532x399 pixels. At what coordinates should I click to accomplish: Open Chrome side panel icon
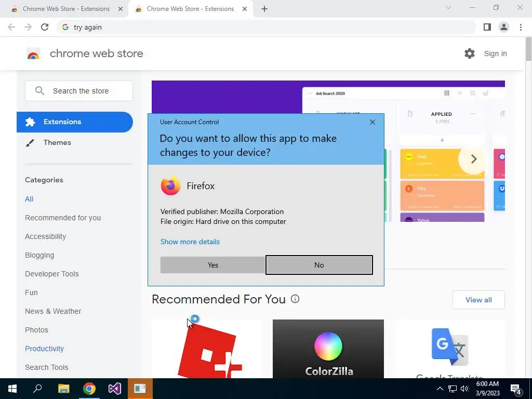(x=487, y=27)
